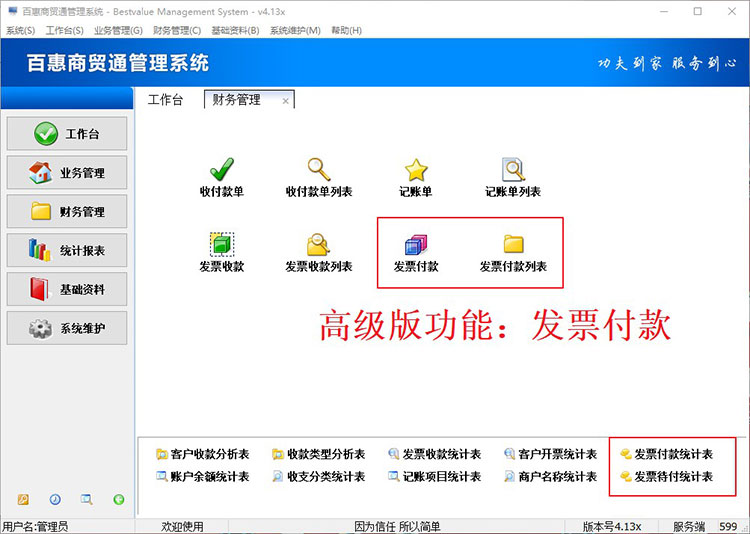The width and height of the screenshot is (750, 534).
Task: Open 收款类型分析表 report link
Action: (x=319, y=454)
